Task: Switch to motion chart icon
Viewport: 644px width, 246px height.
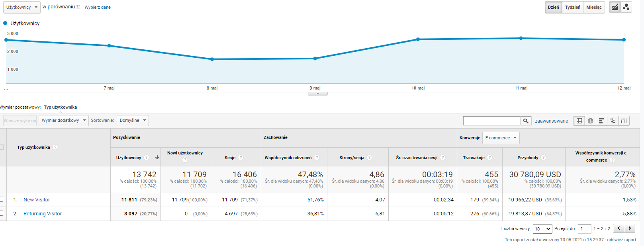Action: pyautogui.click(x=626, y=7)
